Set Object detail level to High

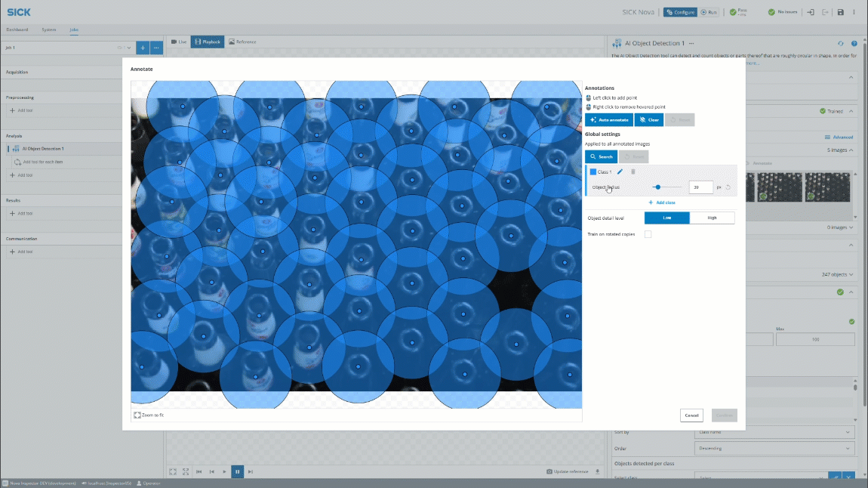(x=712, y=218)
